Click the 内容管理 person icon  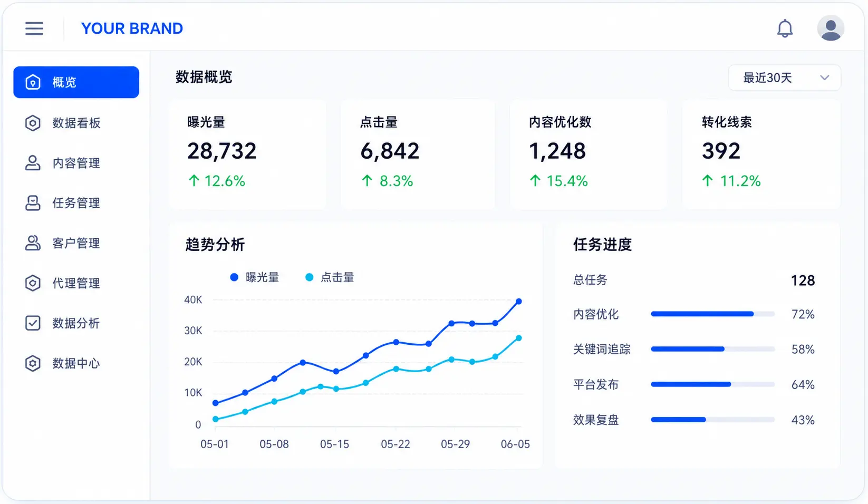coord(33,163)
